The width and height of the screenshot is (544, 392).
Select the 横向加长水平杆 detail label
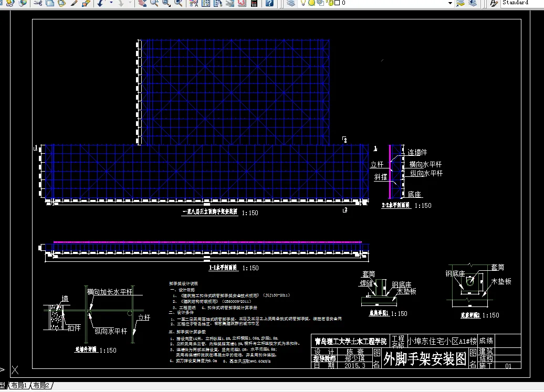(x=110, y=292)
